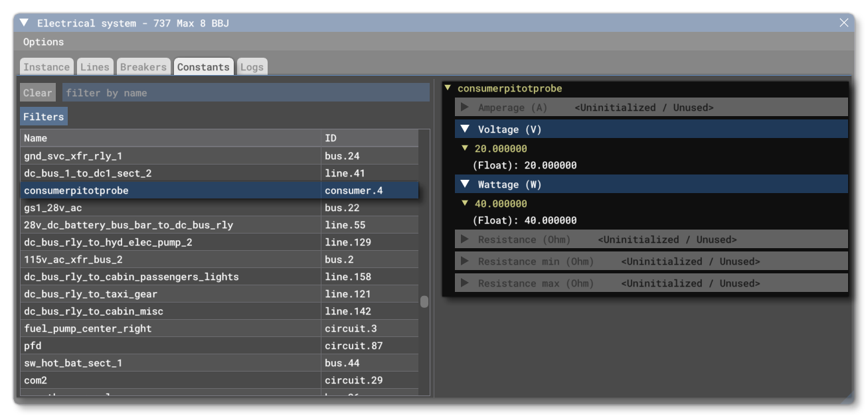Click the filter by name input field
Viewport: 868px width, 418px height.
tap(199, 93)
